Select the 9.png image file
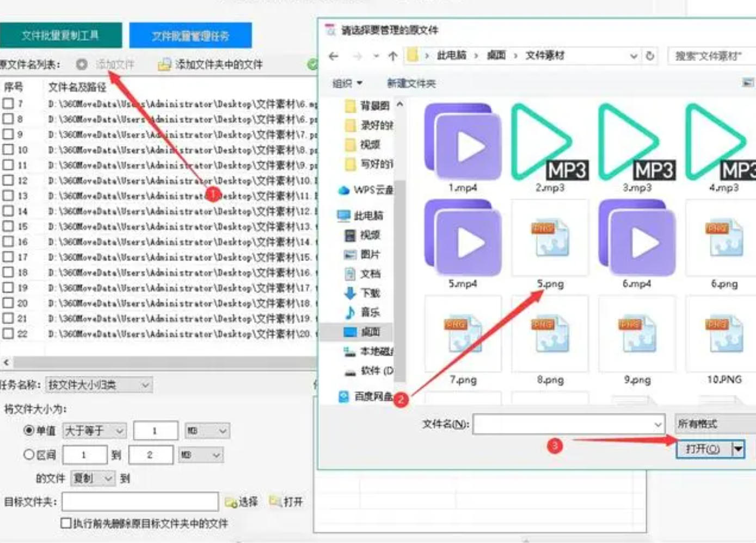The width and height of the screenshot is (756, 543). pyautogui.click(x=637, y=341)
